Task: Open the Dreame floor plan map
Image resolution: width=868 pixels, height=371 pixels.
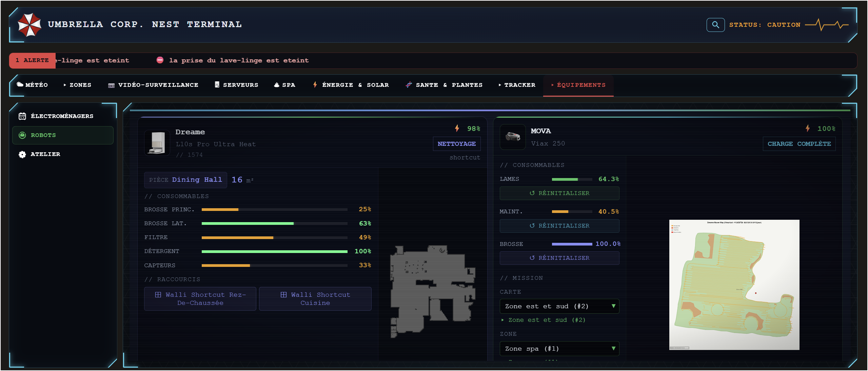Action: [433, 292]
